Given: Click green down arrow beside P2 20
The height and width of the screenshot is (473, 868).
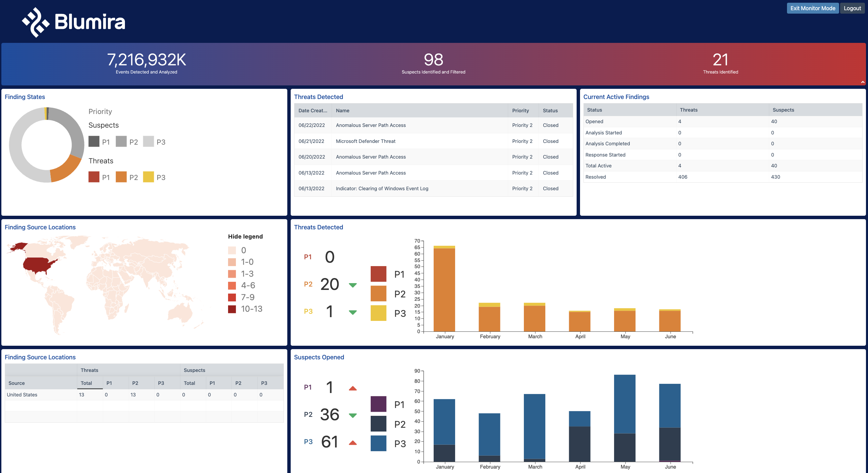Looking at the screenshot, I should [x=353, y=285].
